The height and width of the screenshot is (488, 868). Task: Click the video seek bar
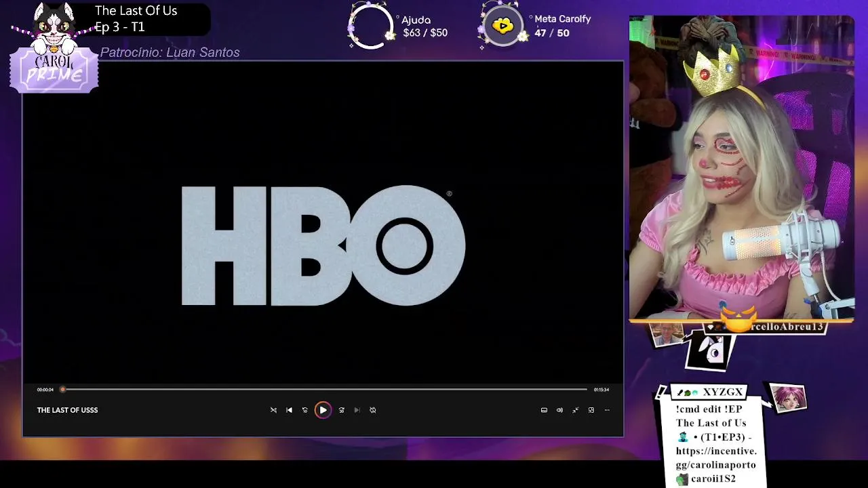[x=325, y=389]
